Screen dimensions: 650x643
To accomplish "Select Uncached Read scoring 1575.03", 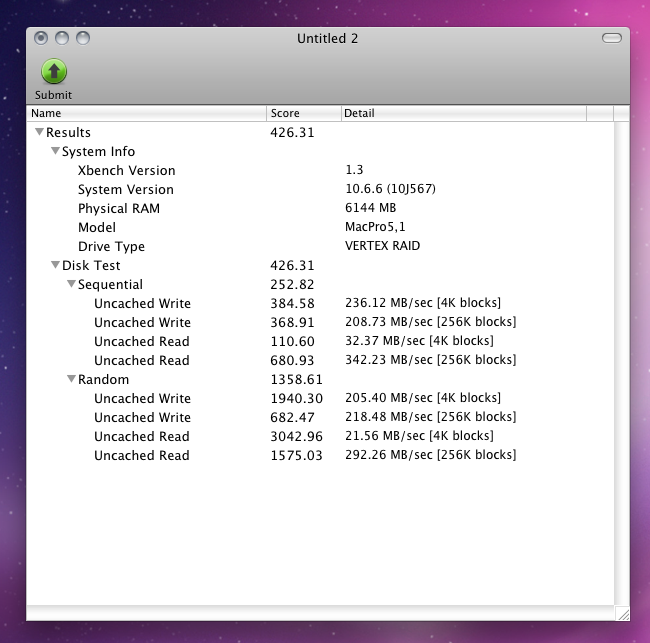I will coord(320,455).
